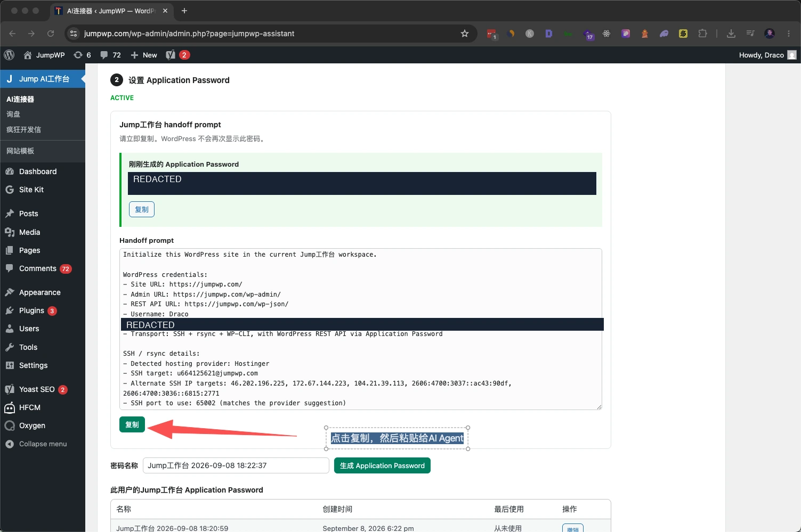Screen dimensions: 801x532
Task: Click the extension icon with the 17 badge
Action: (x=588, y=35)
